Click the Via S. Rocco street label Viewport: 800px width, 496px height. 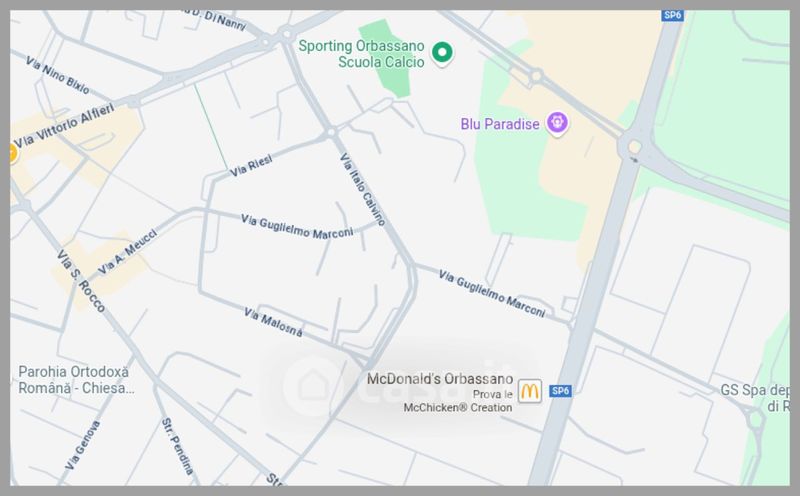[81, 281]
